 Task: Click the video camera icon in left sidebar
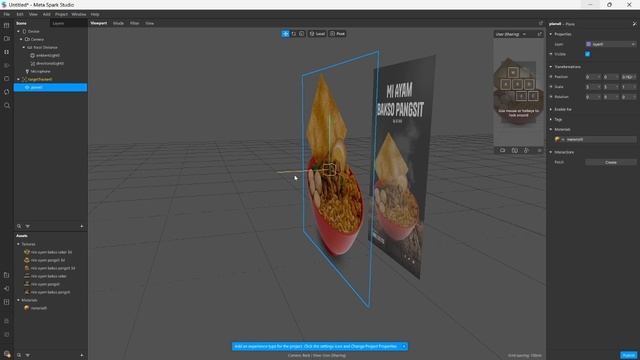pos(7,38)
